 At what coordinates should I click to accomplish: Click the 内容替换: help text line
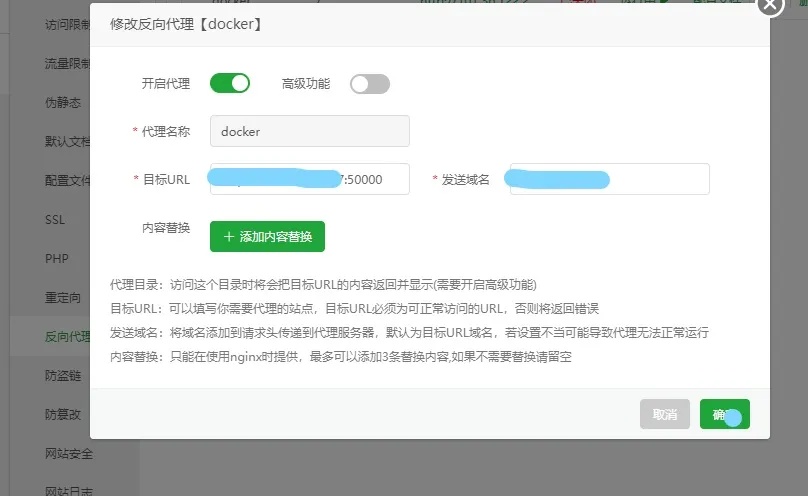[x=341, y=356]
